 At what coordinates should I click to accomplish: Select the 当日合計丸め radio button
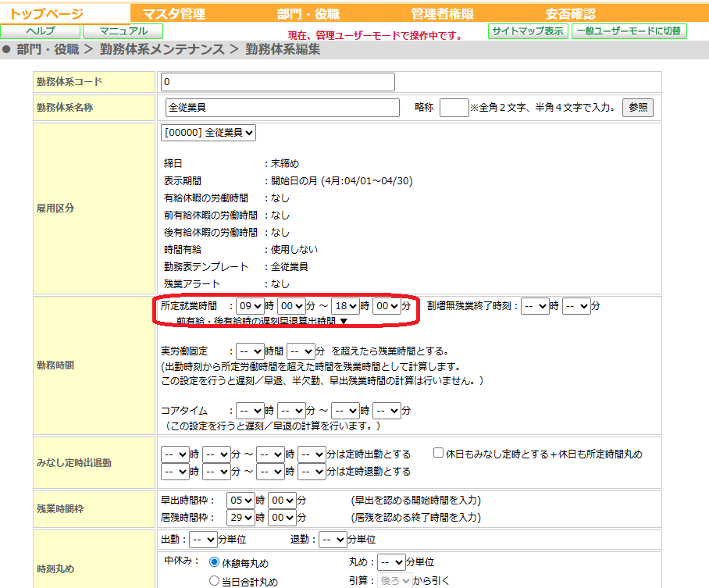pyautogui.click(x=214, y=581)
